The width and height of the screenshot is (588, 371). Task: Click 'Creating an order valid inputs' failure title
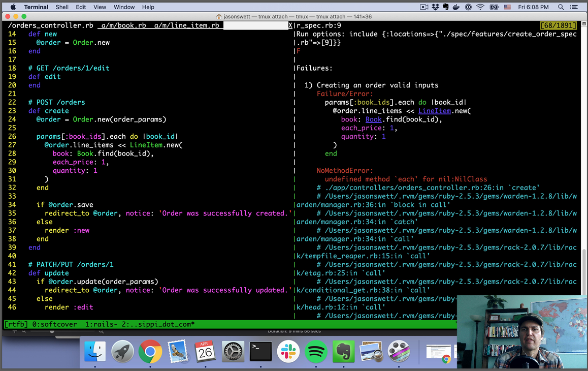(377, 85)
